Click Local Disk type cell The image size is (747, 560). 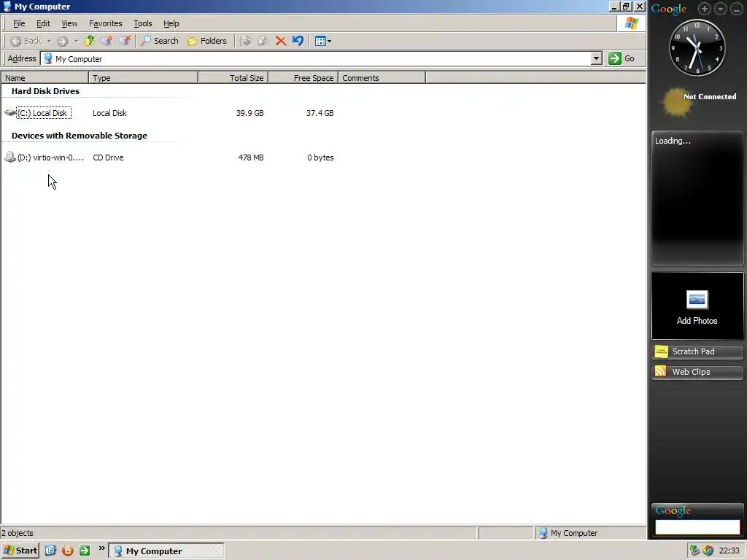pos(109,113)
